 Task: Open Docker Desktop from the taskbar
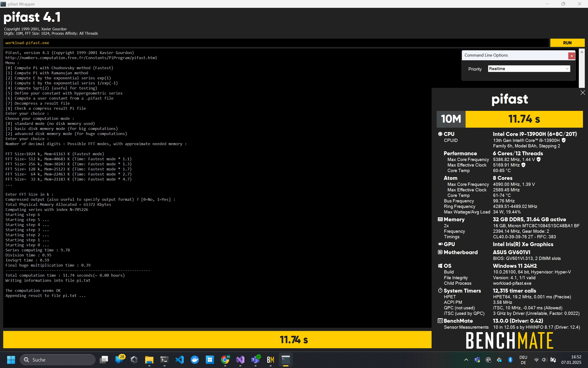click(x=195, y=360)
